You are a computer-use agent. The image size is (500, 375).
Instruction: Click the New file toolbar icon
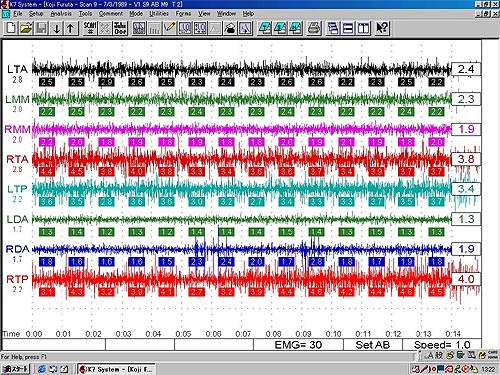(11, 28)
